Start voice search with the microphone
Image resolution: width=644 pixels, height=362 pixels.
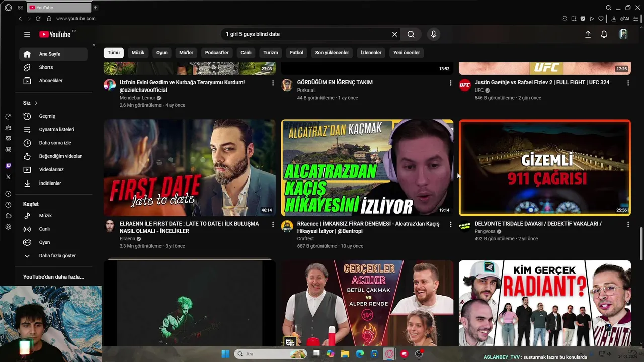pos(434,34)
